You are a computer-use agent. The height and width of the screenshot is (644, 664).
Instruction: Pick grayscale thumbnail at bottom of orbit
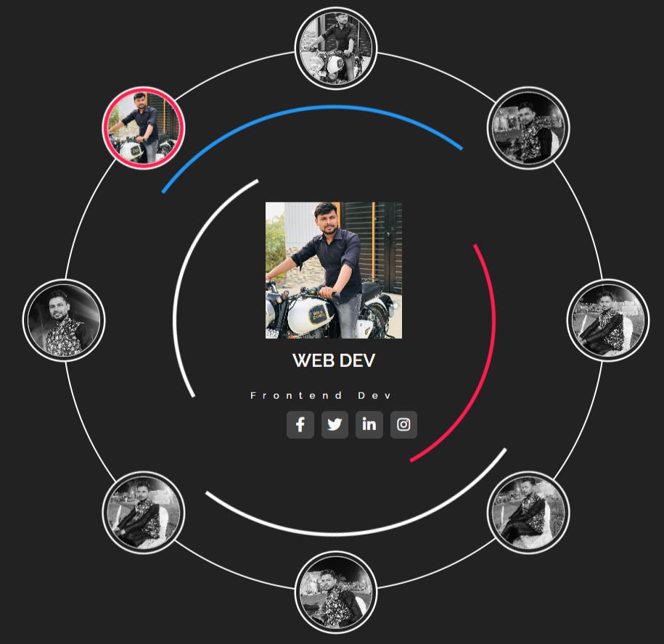coord(336,592)
